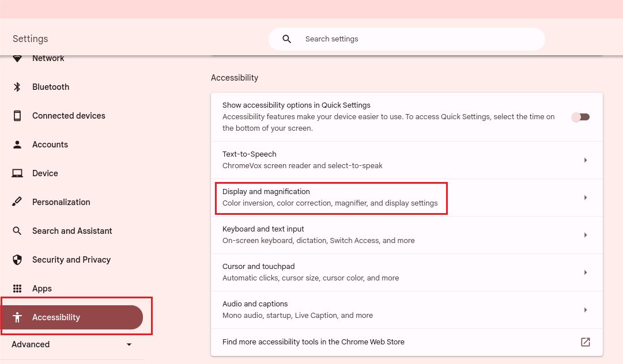
Task: Open Chrome Web Store via external link icon
Action: pyautogui.click(x=585, y=342)
